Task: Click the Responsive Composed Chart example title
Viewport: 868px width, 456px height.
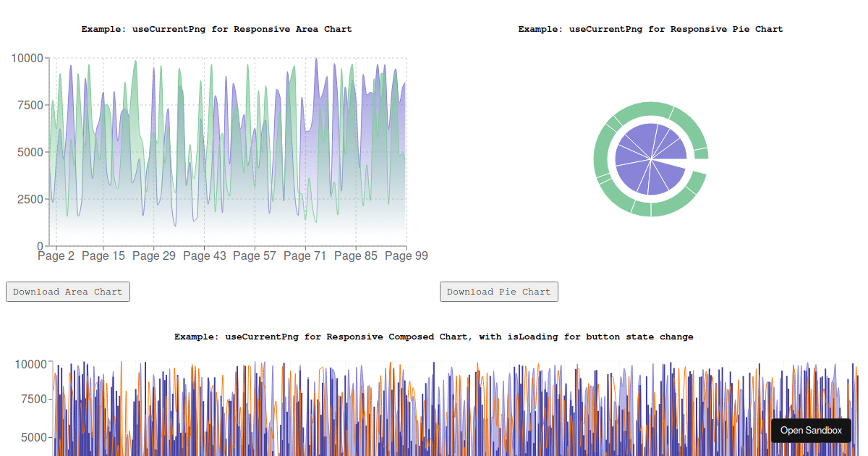Action: [x=434, y=337]
